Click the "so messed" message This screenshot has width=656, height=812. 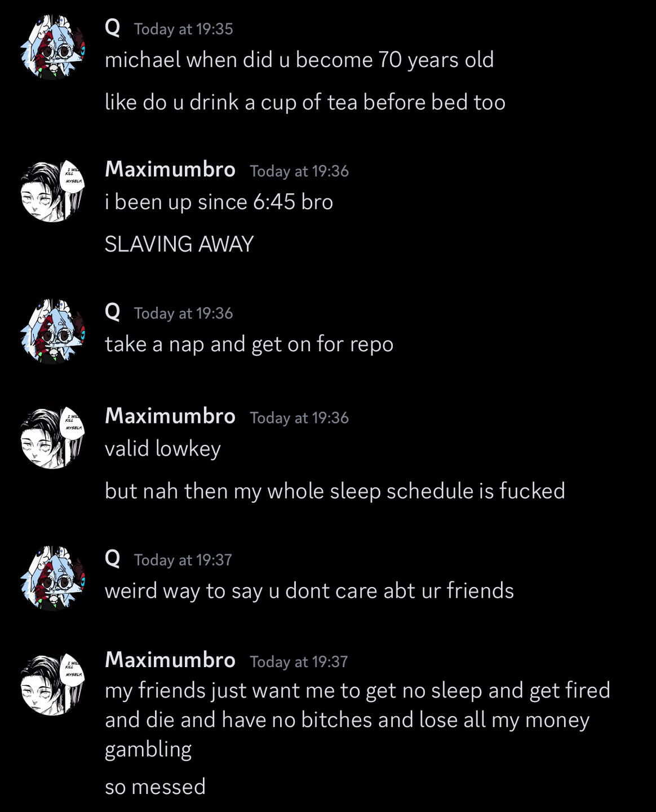(x=155, y=787)
